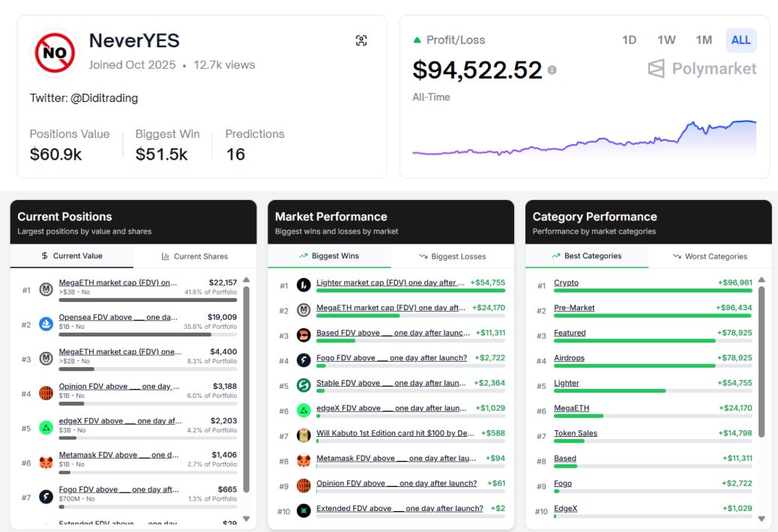Click the $60.9k Positions Value figure
Image resolution: width=778 pixels, height=532 pixels.
(55, 154)
